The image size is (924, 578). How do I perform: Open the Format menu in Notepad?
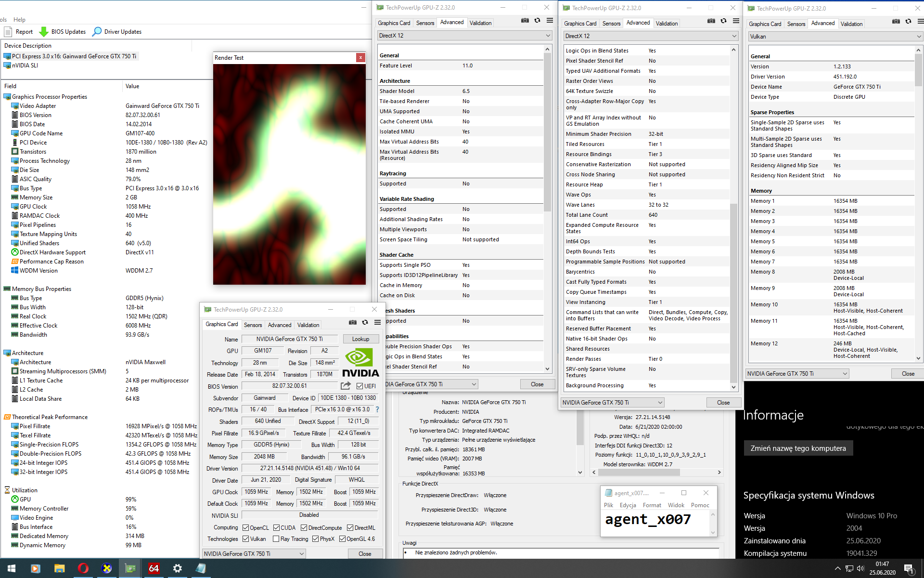(652, 505)
